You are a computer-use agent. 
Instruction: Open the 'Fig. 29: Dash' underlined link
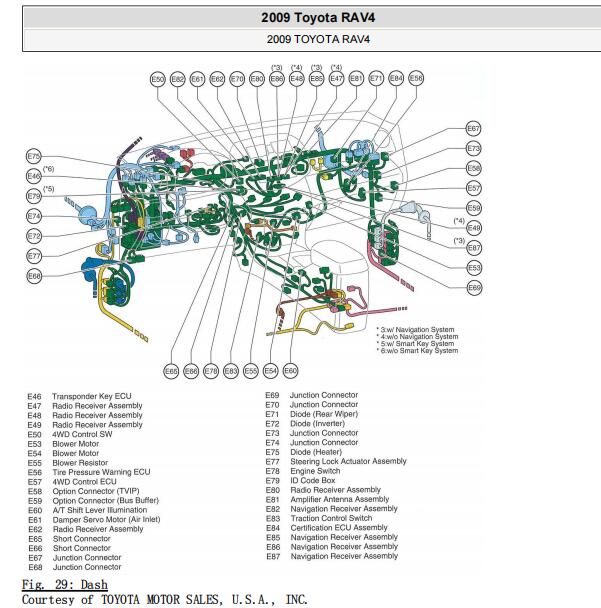65,584
